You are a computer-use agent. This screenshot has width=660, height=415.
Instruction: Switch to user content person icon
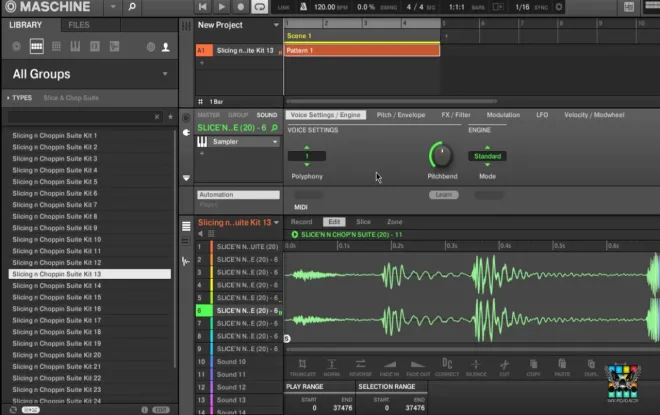(166, 47)
